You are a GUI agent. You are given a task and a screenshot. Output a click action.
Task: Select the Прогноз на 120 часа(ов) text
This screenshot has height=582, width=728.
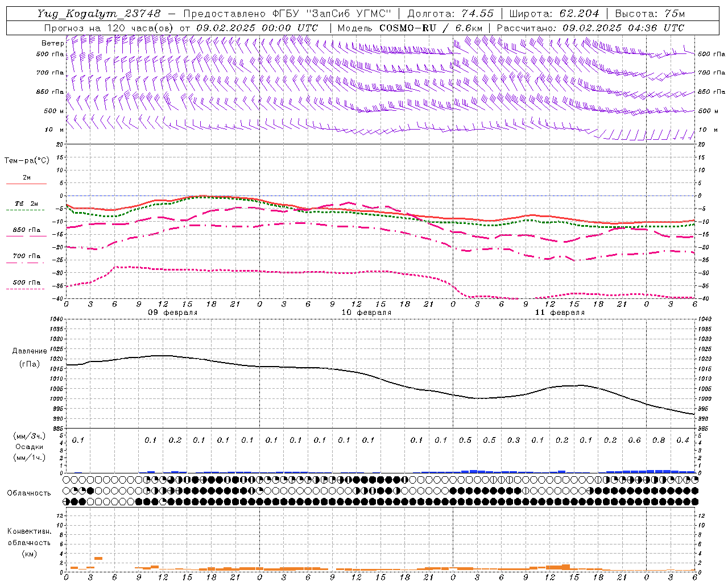[110, 28]
